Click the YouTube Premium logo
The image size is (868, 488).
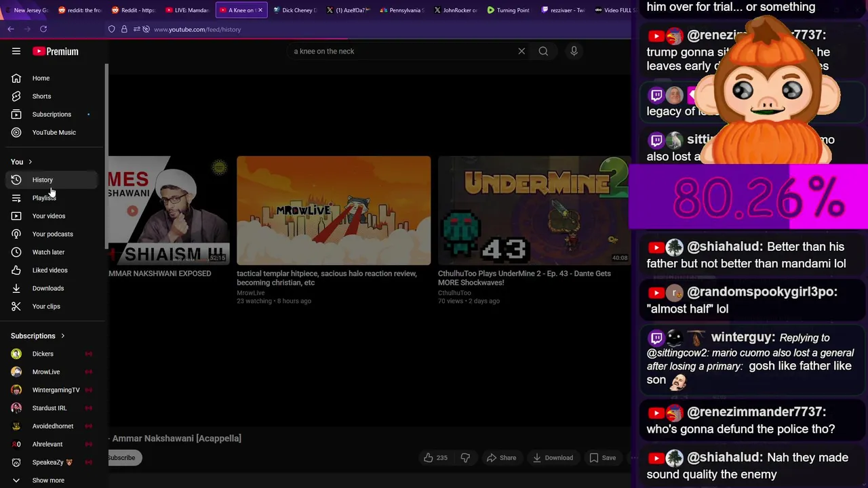click(56, 52)
